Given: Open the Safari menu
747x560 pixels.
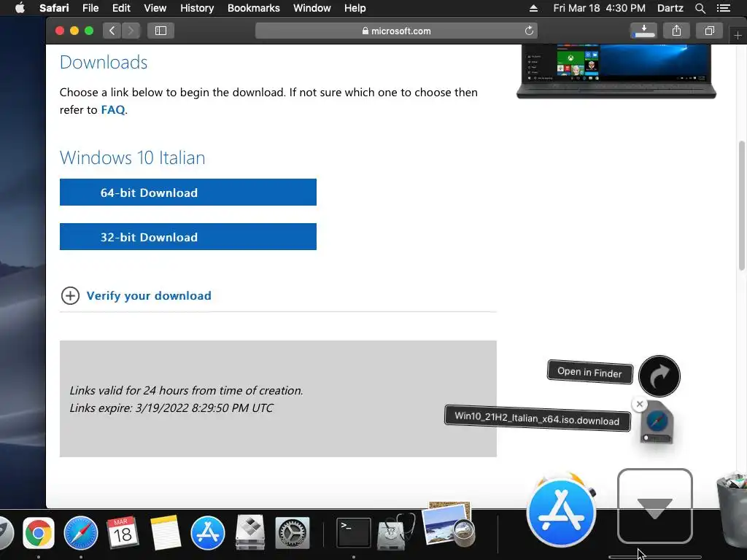Looking at the screenshot, I should coord(54,8).
